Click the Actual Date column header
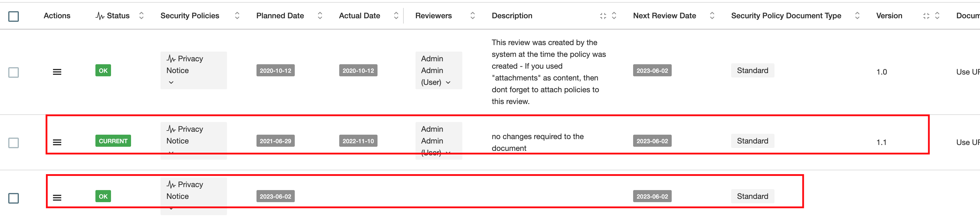The image size is (980, 221). pos(359,16)
